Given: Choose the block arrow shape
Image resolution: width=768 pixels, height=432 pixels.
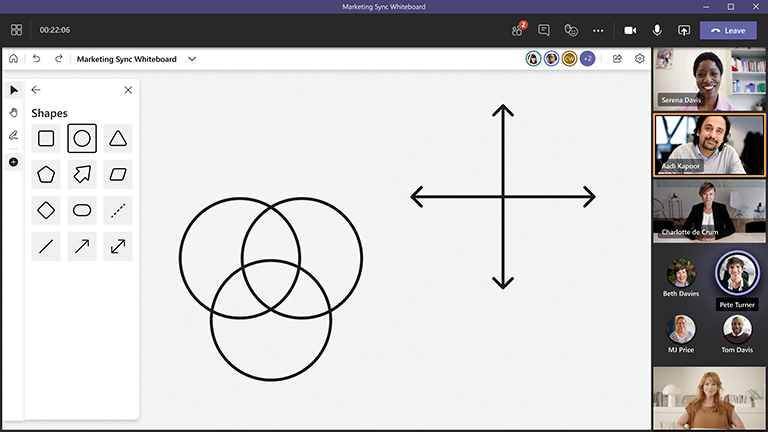Looking at the screenshot, I should (x=82, y=174).
